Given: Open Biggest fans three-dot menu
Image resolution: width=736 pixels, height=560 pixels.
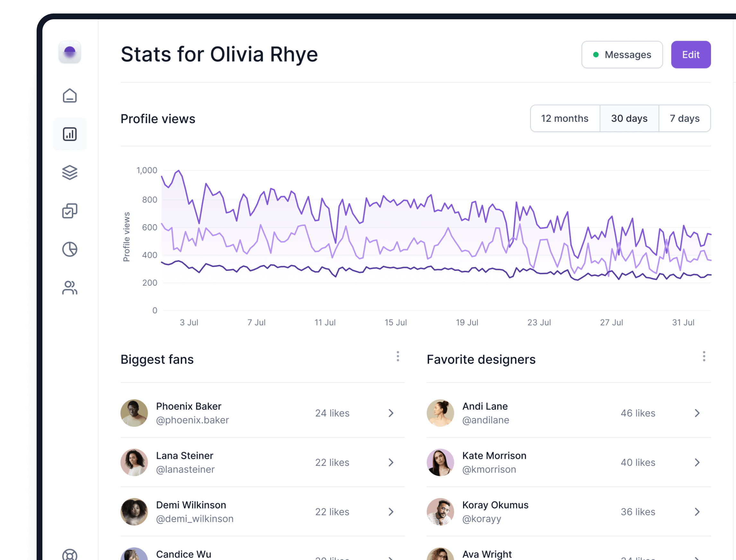Looking at the screenshot, I should (398, 356).
